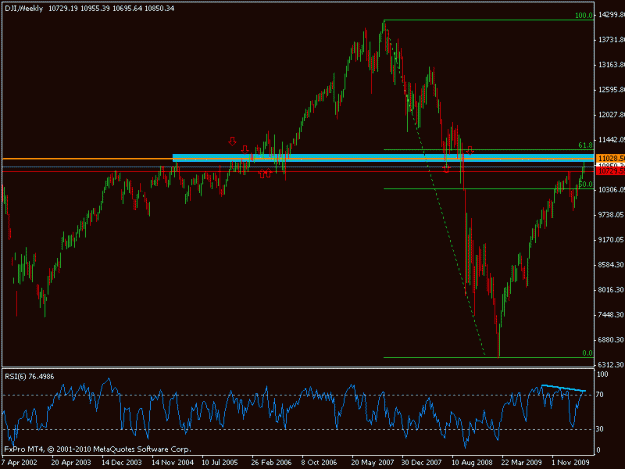Click the 20 May 2007 date label
Screen dimensions: 625x469
[372, 462]
